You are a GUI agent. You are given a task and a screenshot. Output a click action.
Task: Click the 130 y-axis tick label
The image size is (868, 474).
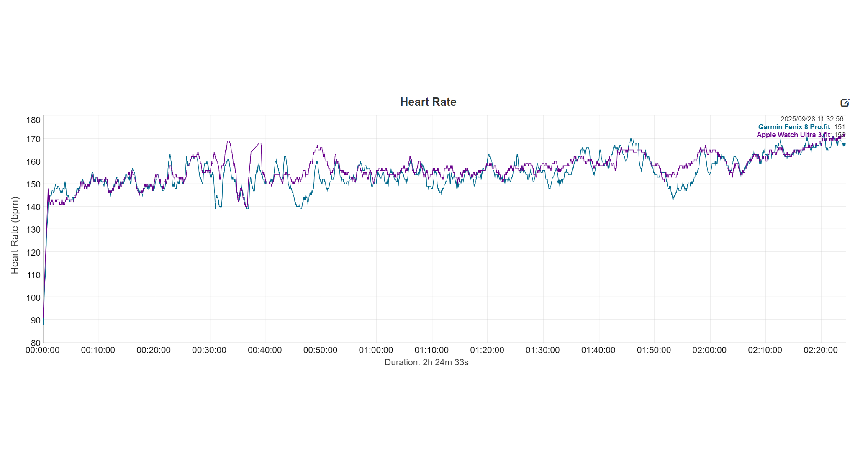(x=33, y=230)
